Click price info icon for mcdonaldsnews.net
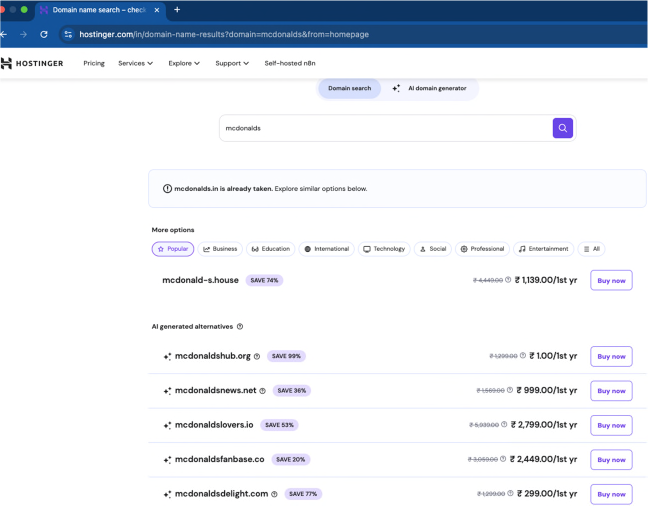This screenshot has height=506, width=648. coord(510,390)
